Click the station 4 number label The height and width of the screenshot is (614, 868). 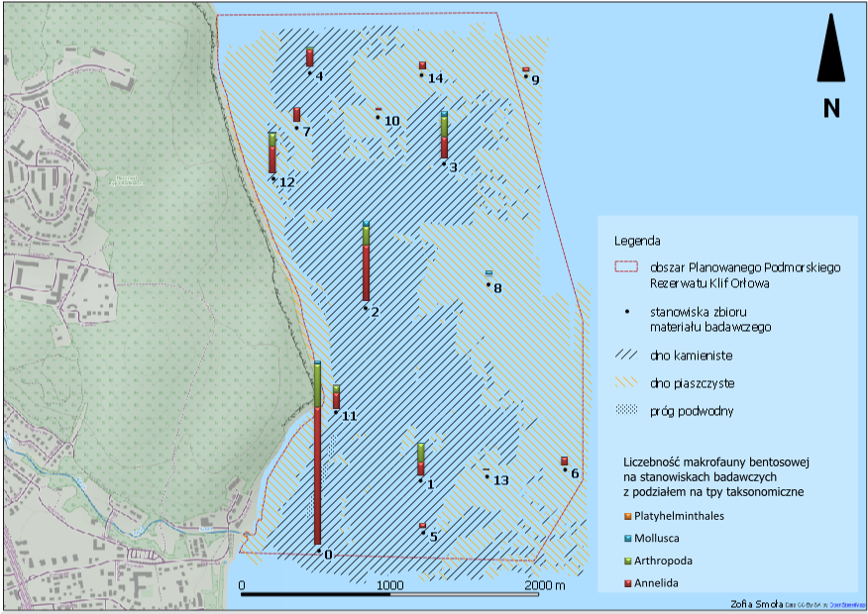point(319,76)
